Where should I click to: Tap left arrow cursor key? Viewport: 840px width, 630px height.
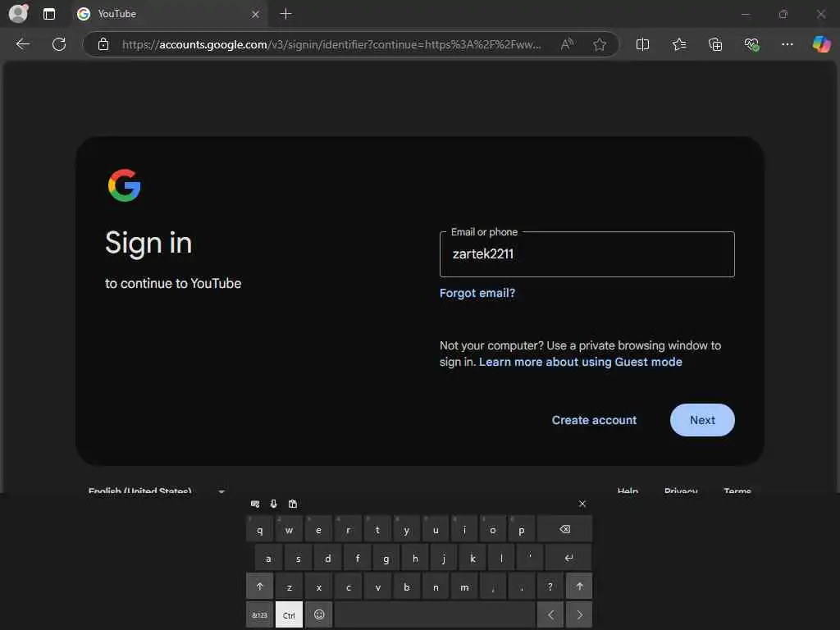[550, 614]
